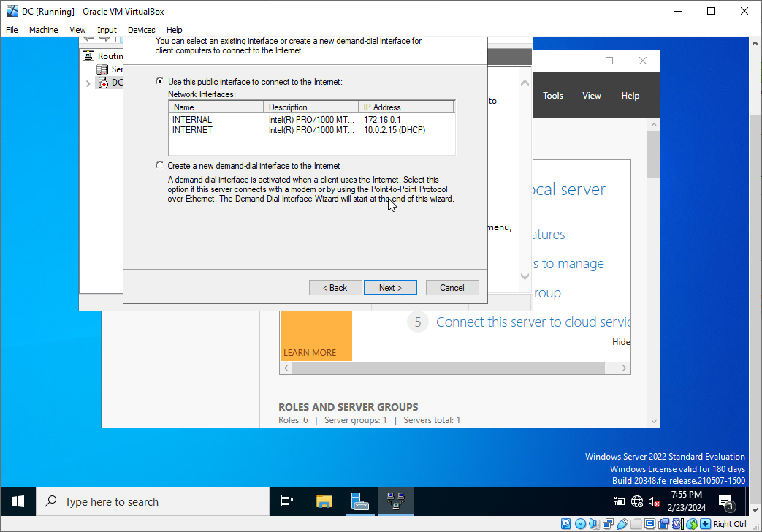Click the Description column header
Image resolution: width=762 pixels, height=532 pixels.
coord(310,107)
